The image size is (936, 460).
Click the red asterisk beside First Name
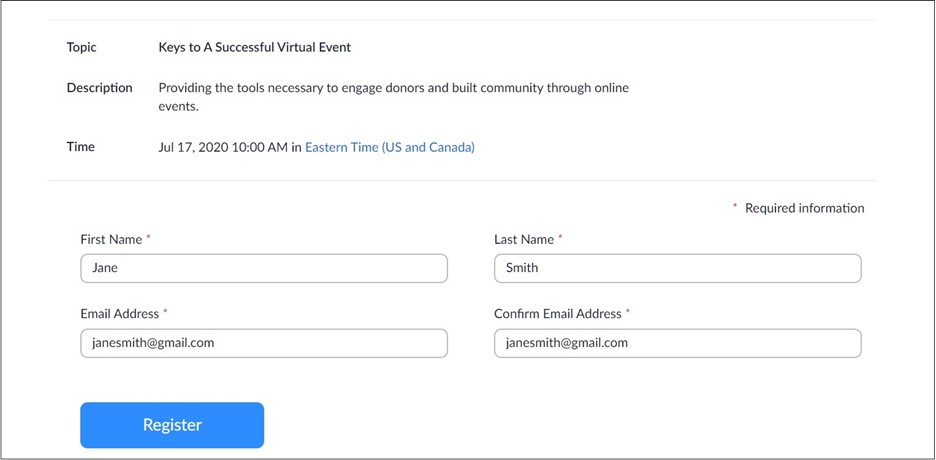pyautogui.click(x=149, y=238)
